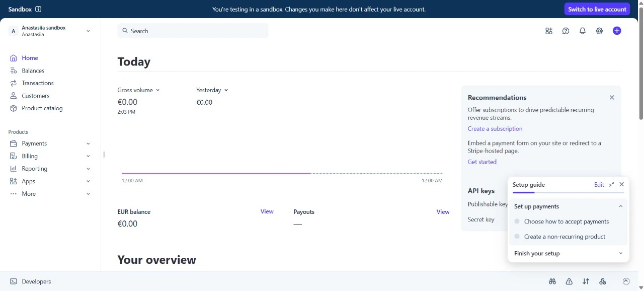Open the apps grid icon in the top bar
Screen dimensions: 644x291
point(549,31)
